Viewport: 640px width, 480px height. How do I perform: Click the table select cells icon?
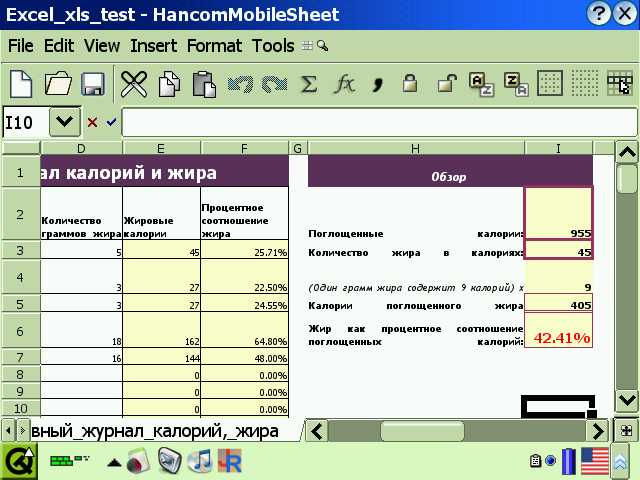point(619,83)
